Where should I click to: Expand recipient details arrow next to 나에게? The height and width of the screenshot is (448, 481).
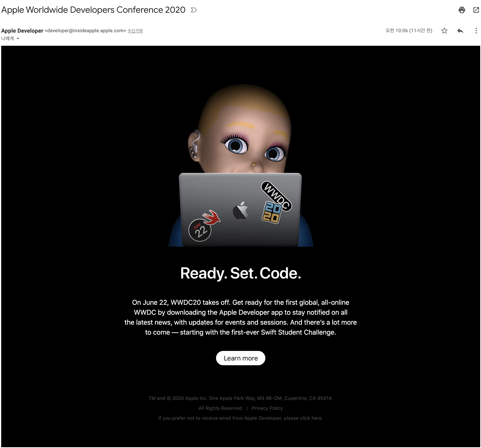[x=18, y=38]
